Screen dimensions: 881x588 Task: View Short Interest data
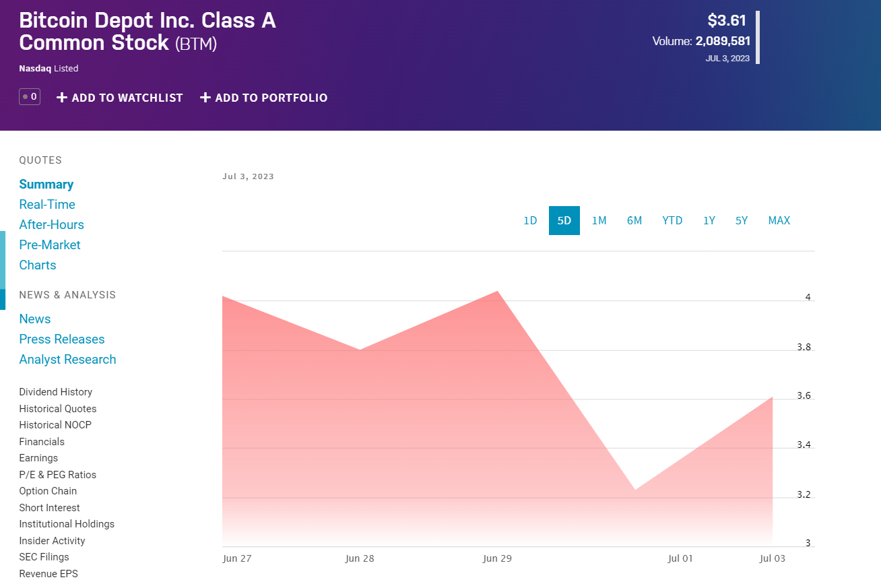tap(49, 508)
